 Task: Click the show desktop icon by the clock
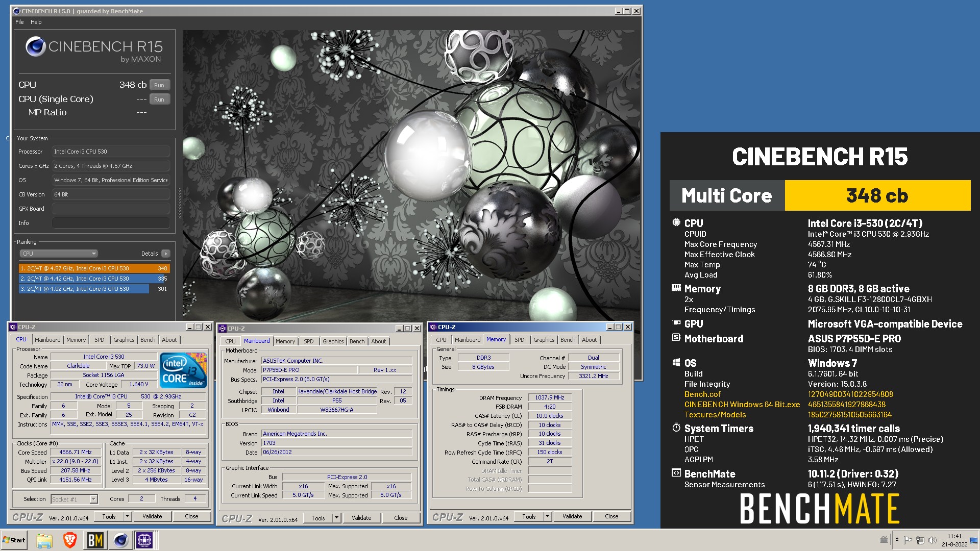[x=974, y=540]
